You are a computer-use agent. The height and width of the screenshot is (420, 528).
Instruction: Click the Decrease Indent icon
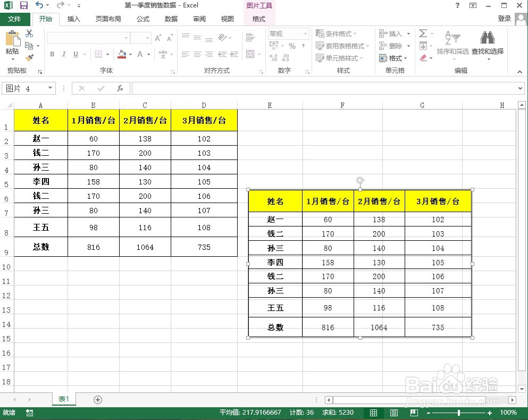[x=222, y=54]
